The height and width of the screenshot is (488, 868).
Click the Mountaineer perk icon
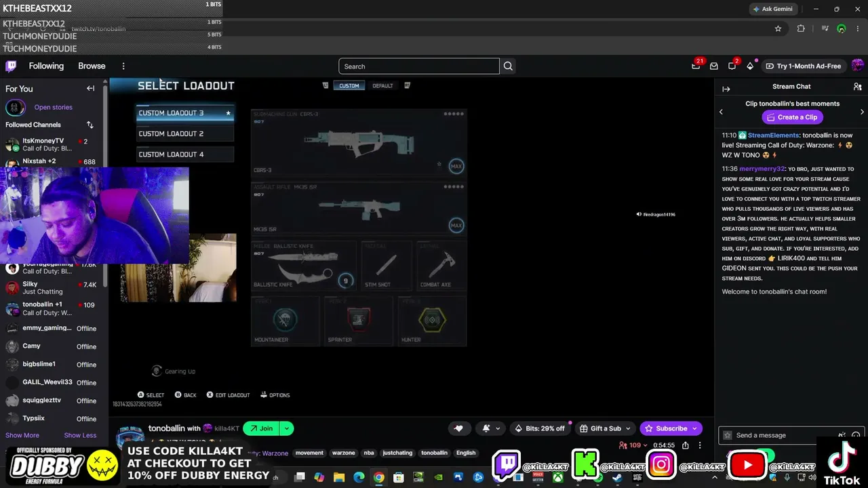(x=285, y=319)
